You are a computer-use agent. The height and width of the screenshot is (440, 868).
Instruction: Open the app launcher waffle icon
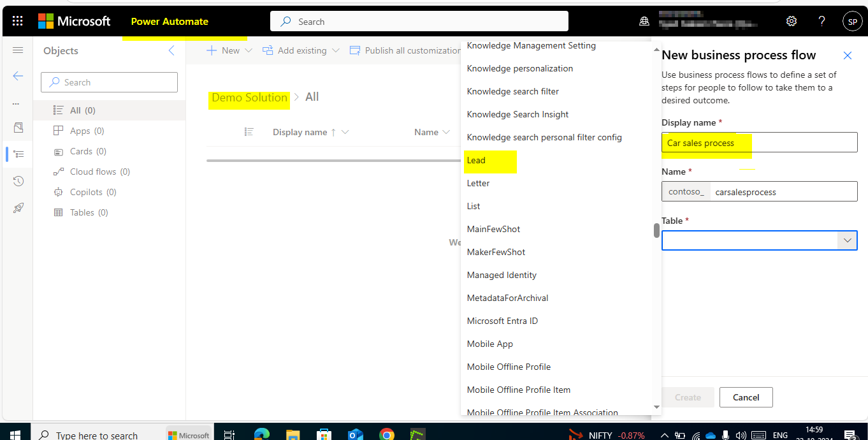tap(17, 21)
